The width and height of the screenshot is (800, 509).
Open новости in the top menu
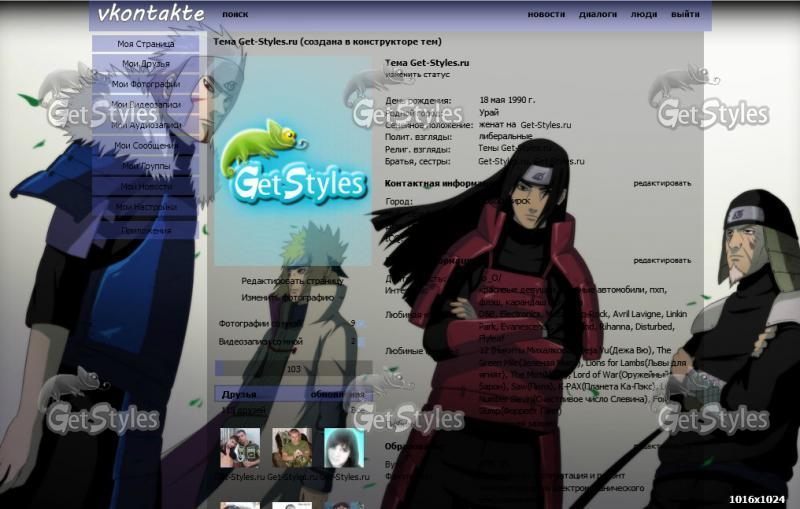point(546,15)
